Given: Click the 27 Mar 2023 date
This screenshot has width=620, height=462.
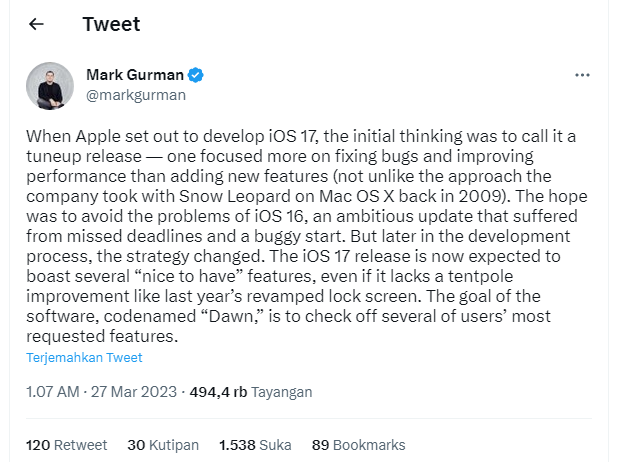Looking at the screenshot, I should click(138, 392).
